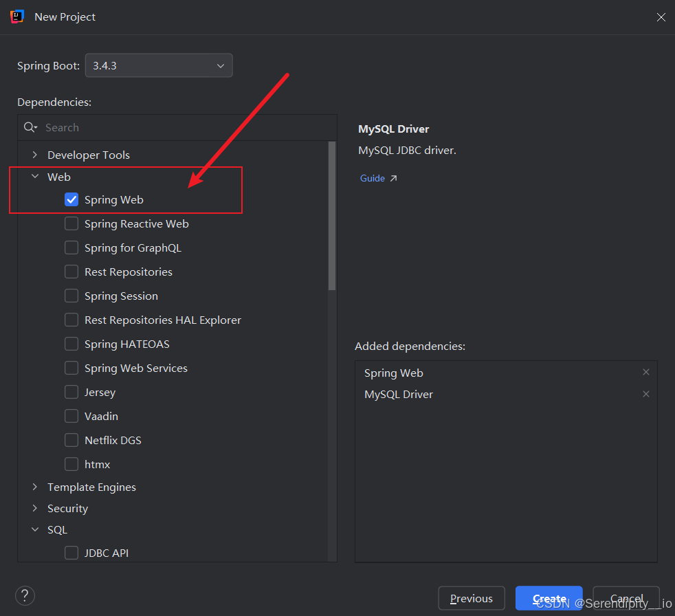675x616 pixels.
Task: Collapse the Web category
Action: coord(35,177)
